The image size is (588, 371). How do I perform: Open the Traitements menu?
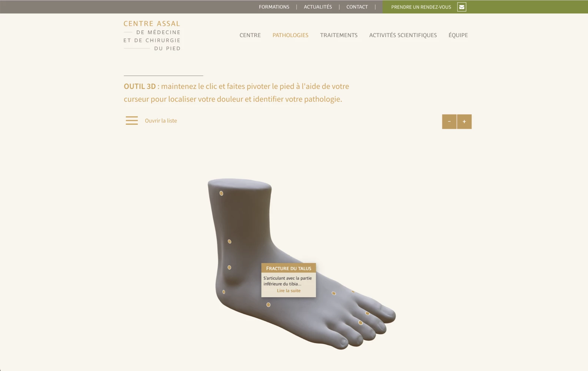click(339, 35)
